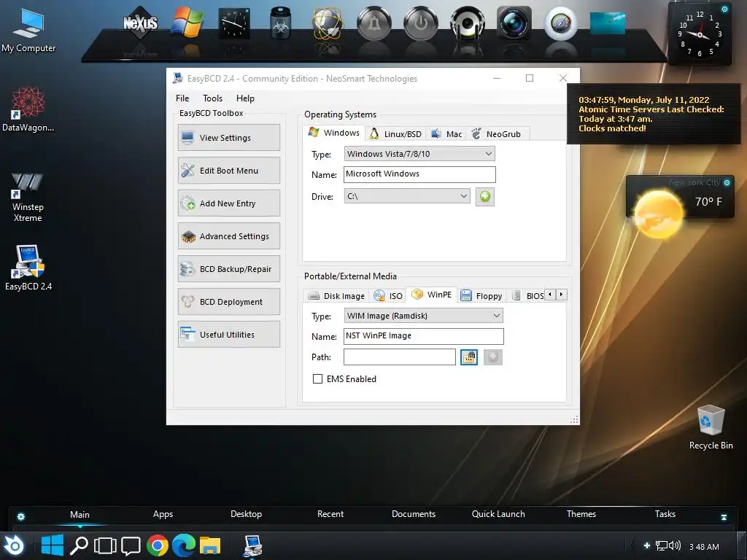Image resolution: width=747 pixels, height=560 pixels.
Task: Expand the WIM Image (Ramdisk) type dropdown
Action: [423, 316]
